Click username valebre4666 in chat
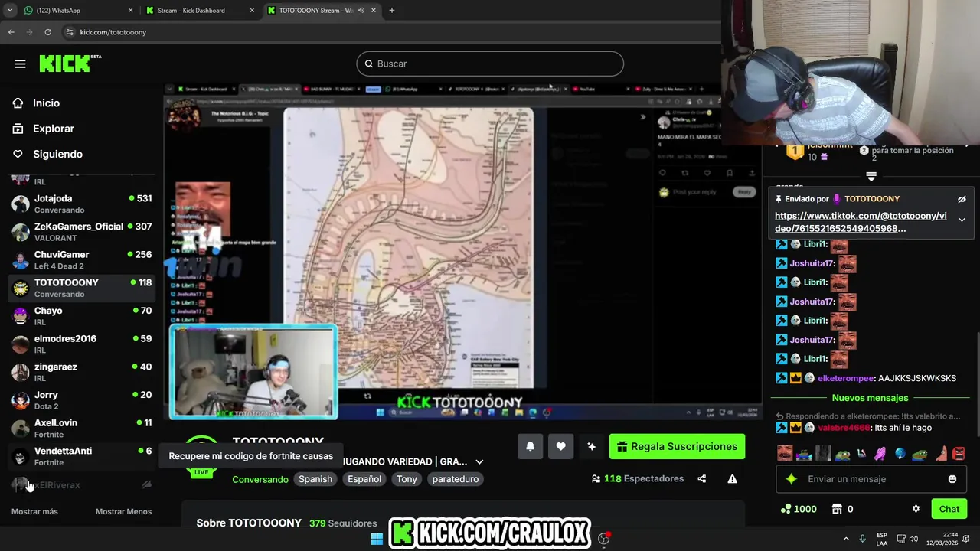The width and height of the screenshot is (980, 551). [x=844, y=428]
